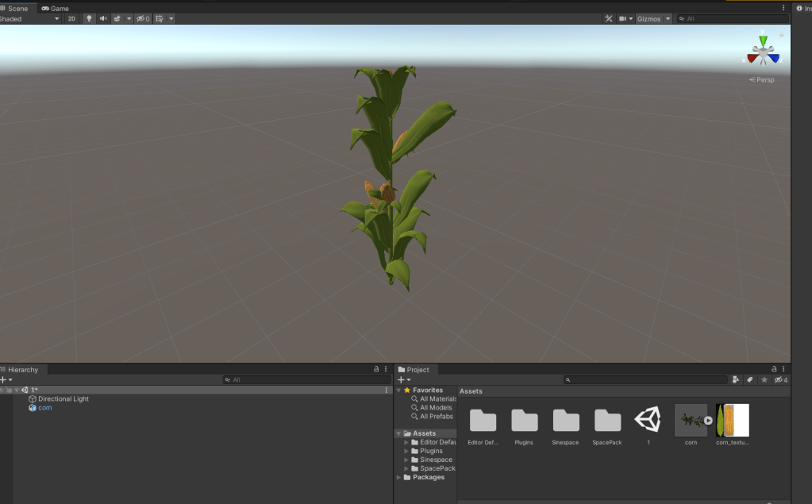Click the search by type icon in Project

[x=736, y=380]
